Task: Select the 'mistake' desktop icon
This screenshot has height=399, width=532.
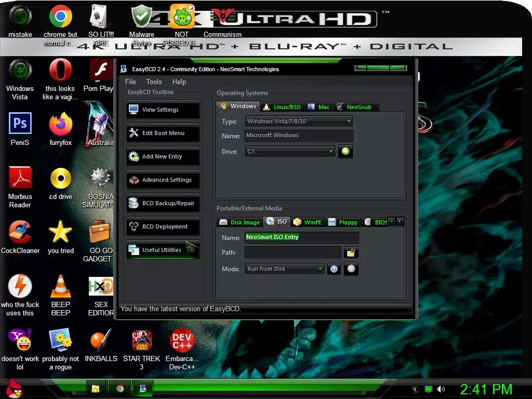Action: pos(20,20)
